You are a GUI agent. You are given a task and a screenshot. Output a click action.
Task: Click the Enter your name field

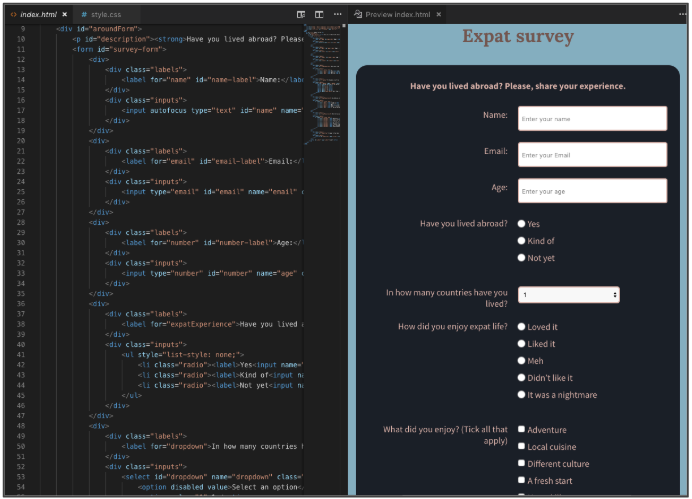click(x=592, y=119)
